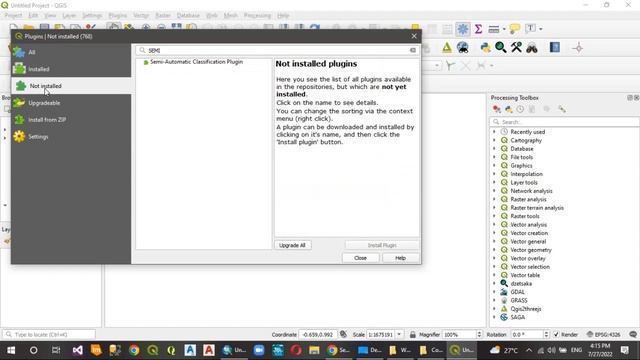Click the Magnifier spinner control
The width and height of the screenshot is (640, 360).
pos(479,334)
